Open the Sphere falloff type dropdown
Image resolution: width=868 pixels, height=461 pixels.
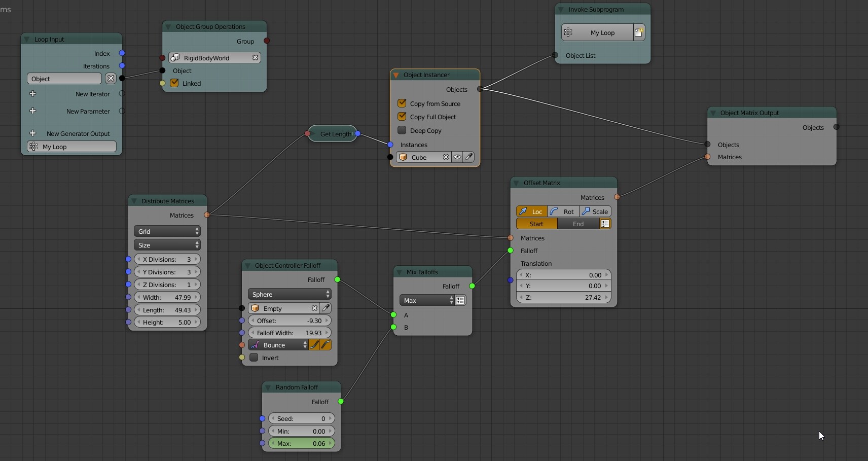click(x=290, y=294)
